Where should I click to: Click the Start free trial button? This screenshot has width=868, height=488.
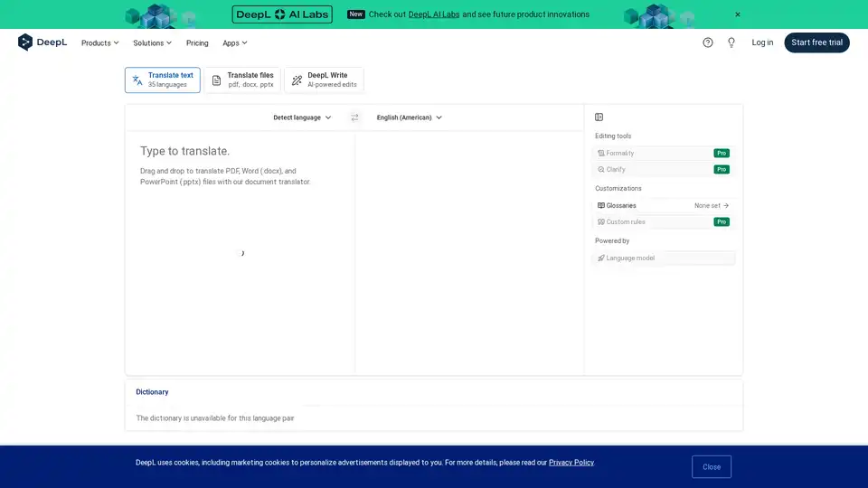(x=816, y=42)
